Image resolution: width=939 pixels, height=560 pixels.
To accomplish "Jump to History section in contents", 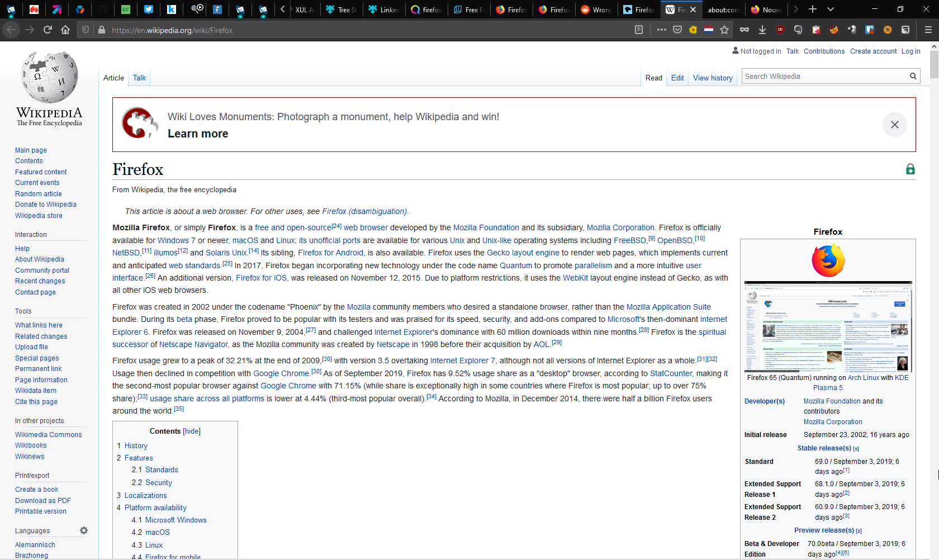I will click(136, 446).
